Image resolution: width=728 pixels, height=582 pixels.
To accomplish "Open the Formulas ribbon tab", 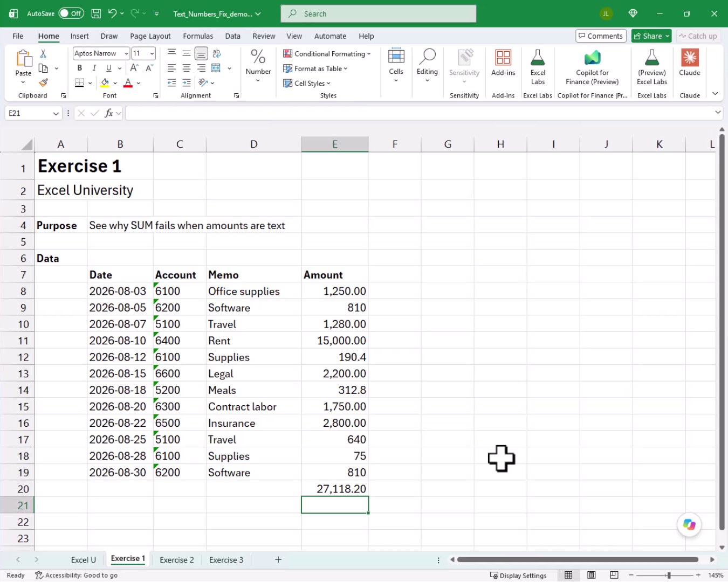I will pos(198,36).
